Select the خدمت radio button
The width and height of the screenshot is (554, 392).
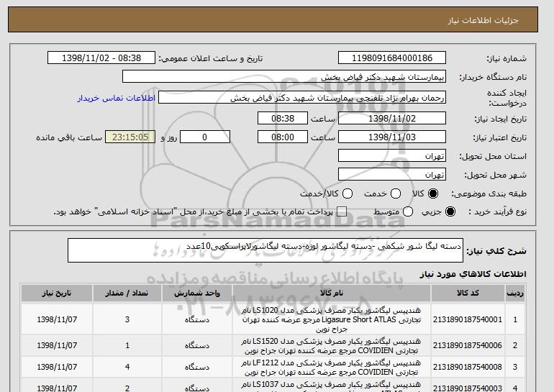(x=396, y=193)
